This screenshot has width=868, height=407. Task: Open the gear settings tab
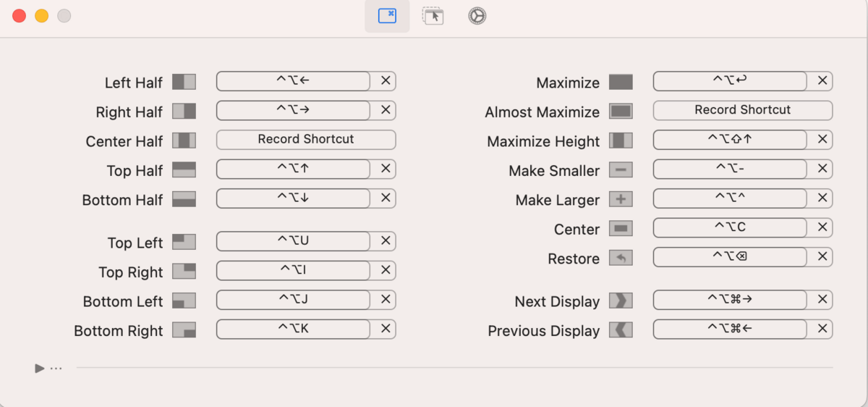coord(476,16)
